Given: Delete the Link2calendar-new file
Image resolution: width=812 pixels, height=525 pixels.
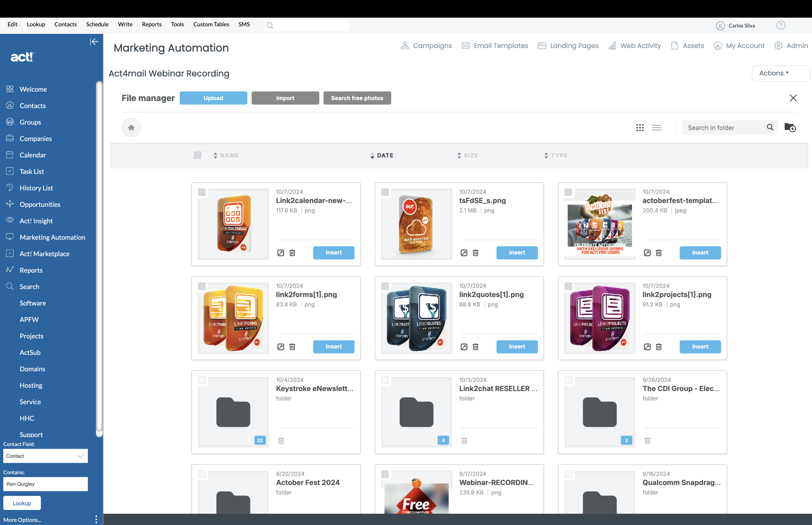Looking at the screenshot, I should coord(292,253).
